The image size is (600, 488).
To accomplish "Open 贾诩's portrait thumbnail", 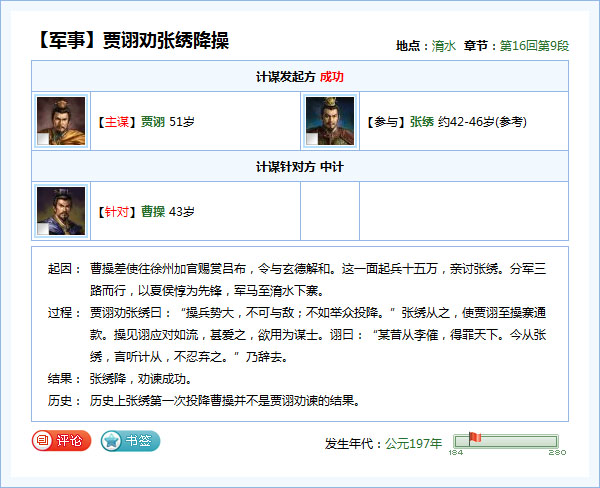I will (61, 121).
